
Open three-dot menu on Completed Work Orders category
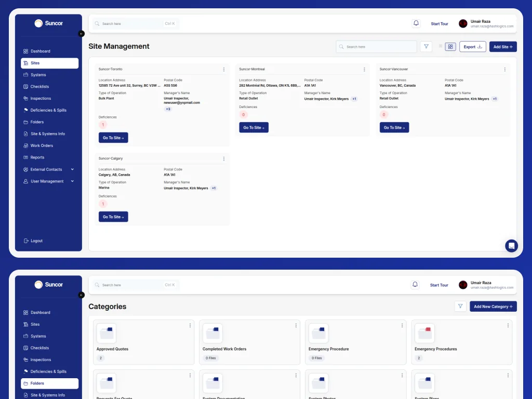tap(296, 325)
